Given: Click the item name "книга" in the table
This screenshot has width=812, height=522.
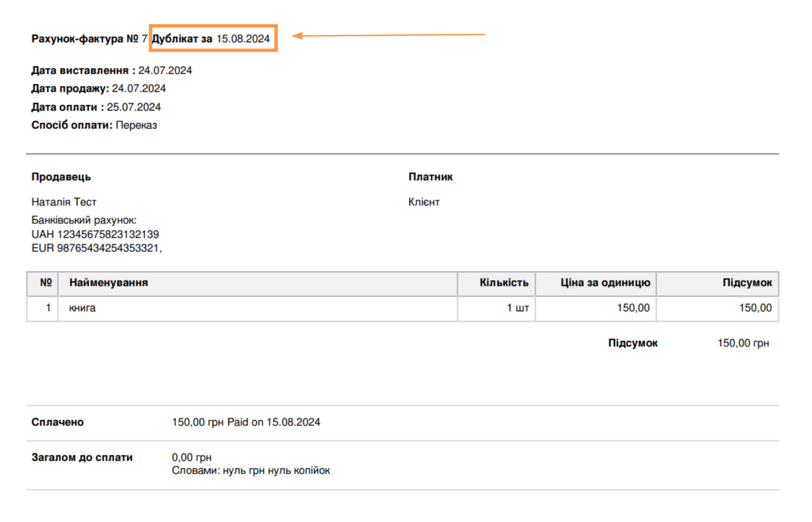Looking at the screenshot, I should point(82,308).
